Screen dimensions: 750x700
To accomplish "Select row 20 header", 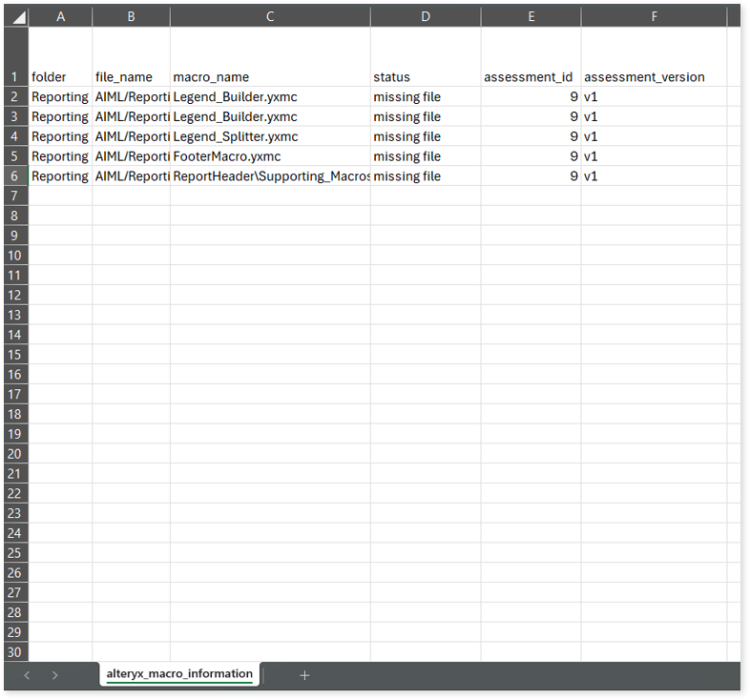I will (16, 454).
